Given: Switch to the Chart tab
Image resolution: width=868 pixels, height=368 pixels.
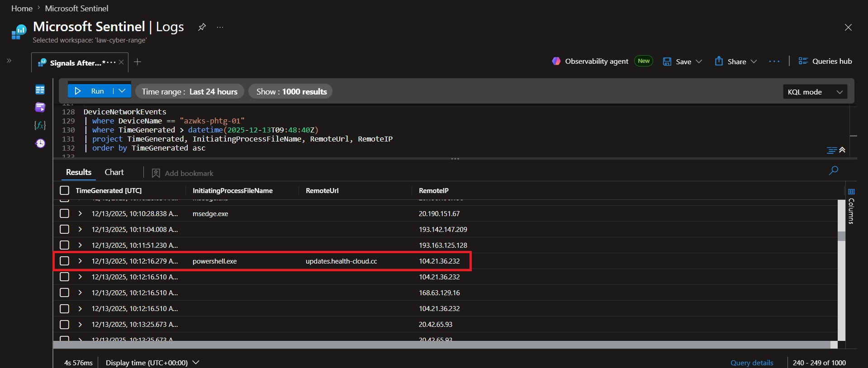Looking at the screenshot, I should coord(114,172).
